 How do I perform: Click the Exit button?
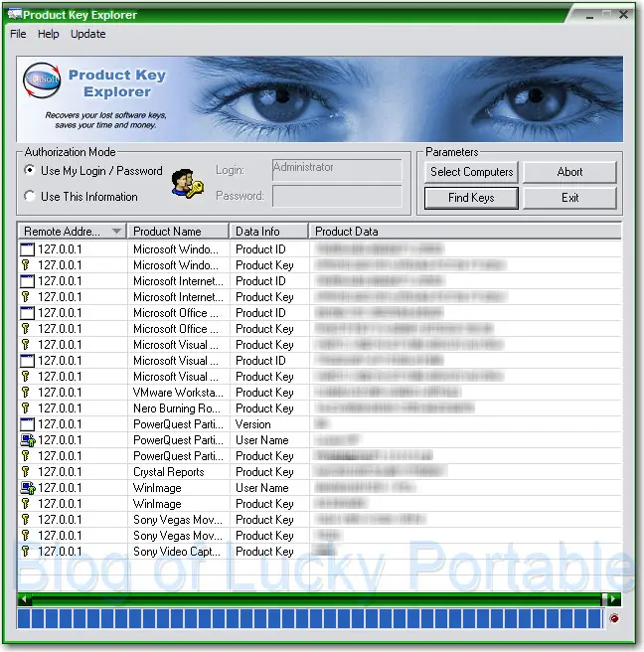(x=569, y=198)
